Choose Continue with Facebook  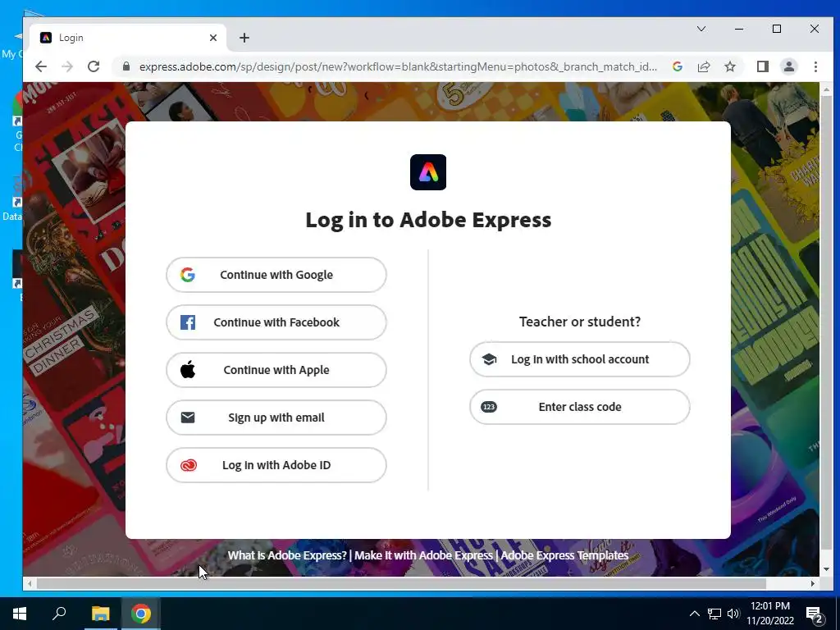coord(276,322)
